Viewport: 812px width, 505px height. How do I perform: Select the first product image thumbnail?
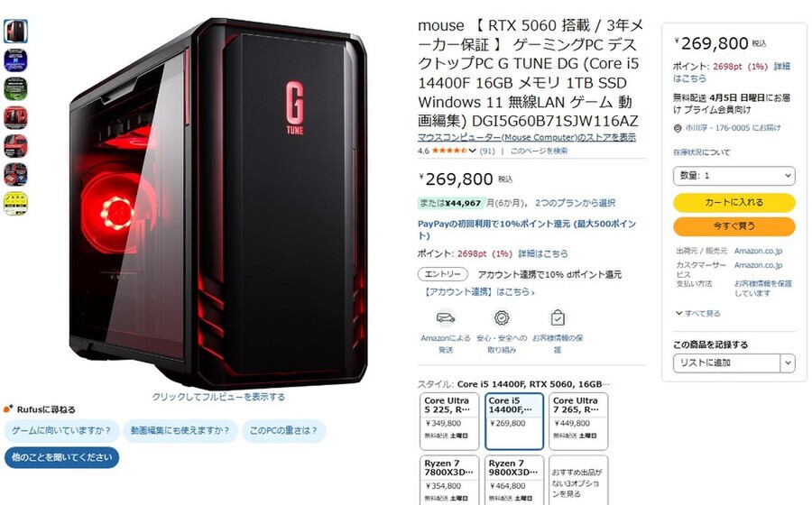(15, 31)
